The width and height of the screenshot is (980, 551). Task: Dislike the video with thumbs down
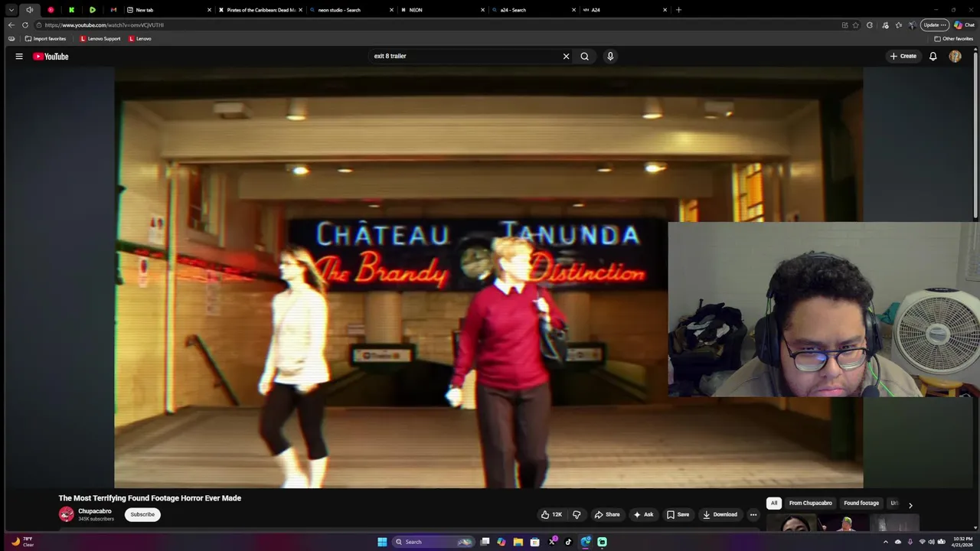[x=577, y=514]
